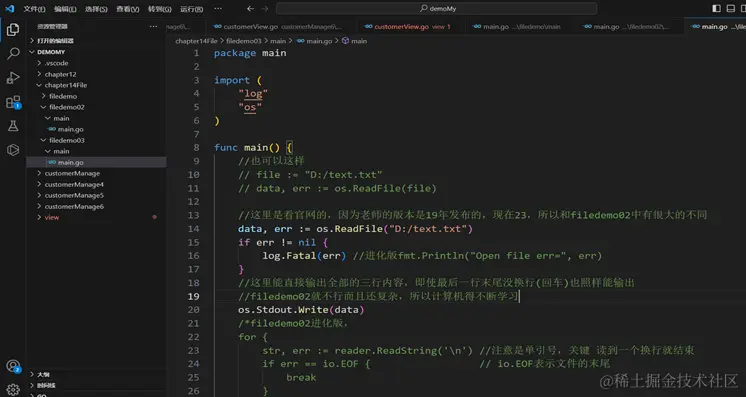Click chapter14File in the breadcrumb
This screenshot has width=746, height=397.
point(196,41)
